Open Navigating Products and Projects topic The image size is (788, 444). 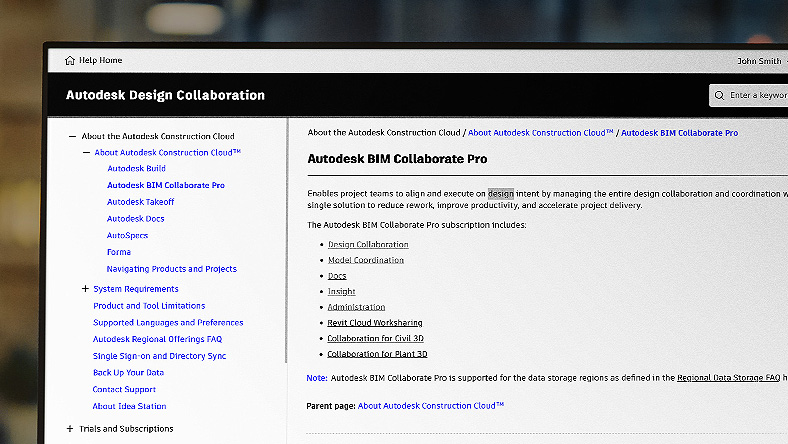coord(171,269)
